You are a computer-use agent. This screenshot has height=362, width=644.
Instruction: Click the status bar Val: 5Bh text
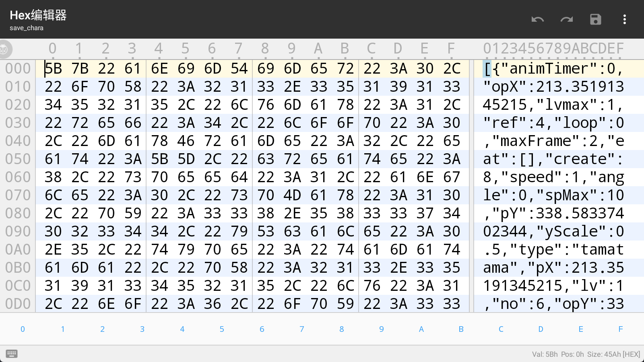pos(545,354)
